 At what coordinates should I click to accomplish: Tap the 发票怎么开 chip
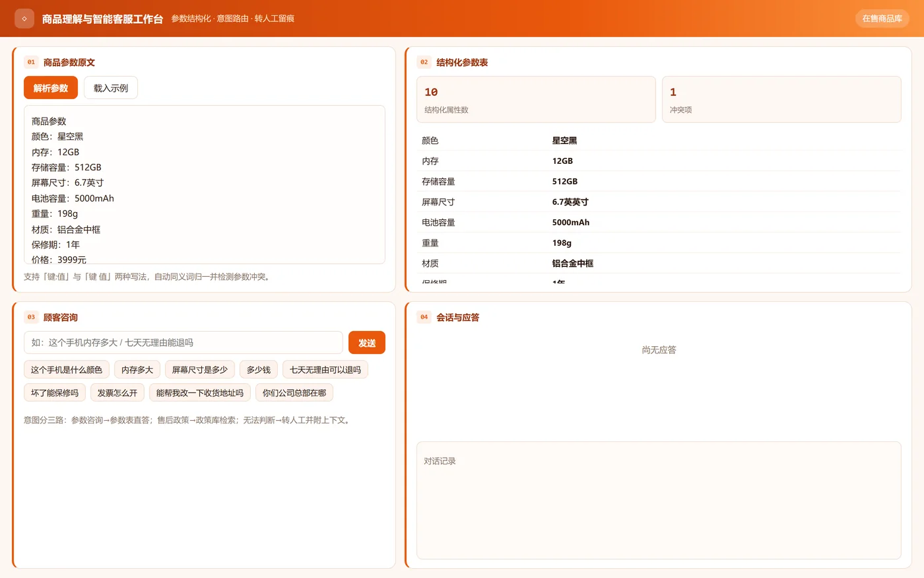(117, 393)
